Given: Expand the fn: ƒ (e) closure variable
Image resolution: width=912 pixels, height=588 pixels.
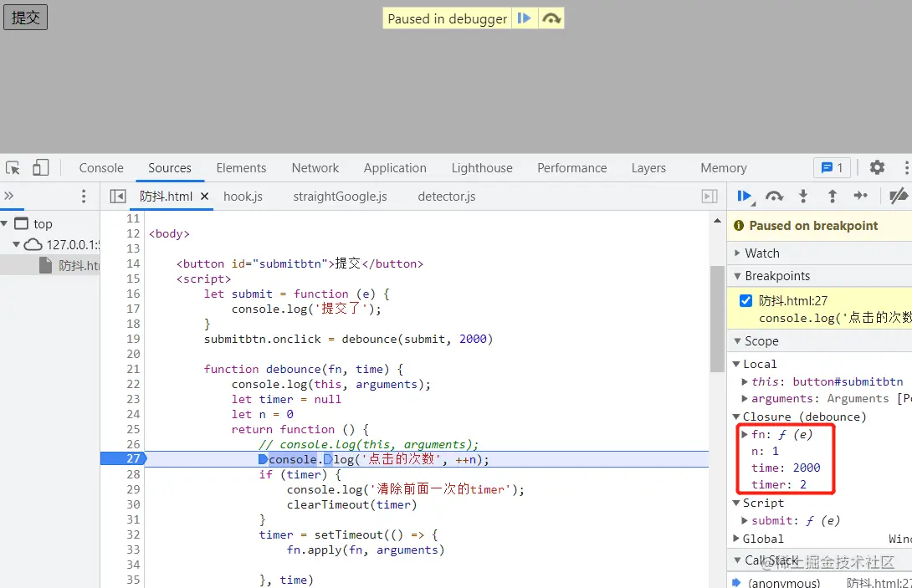Looking at the screenshot, I should [x=745, y=434].
